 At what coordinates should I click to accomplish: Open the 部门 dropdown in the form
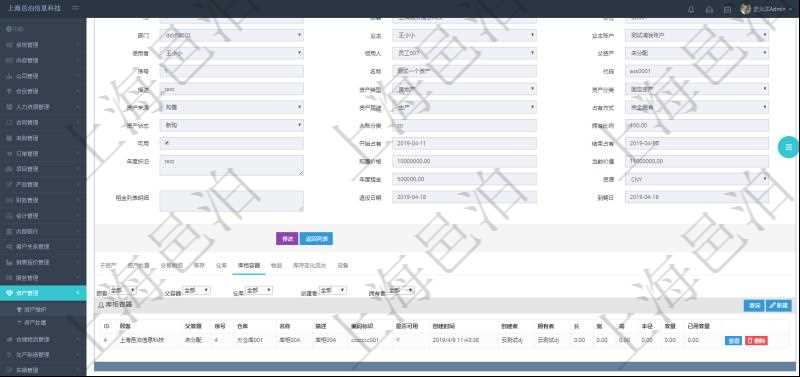(x=232, y=35)
